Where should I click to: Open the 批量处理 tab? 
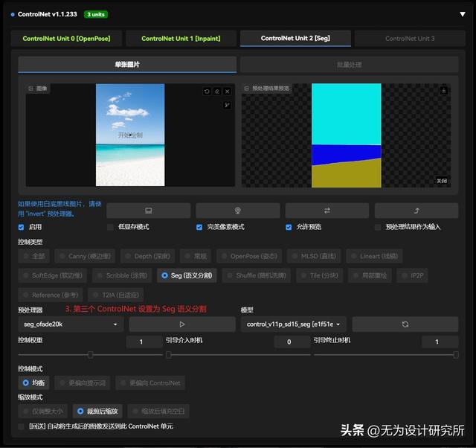[x=349, y=65]
